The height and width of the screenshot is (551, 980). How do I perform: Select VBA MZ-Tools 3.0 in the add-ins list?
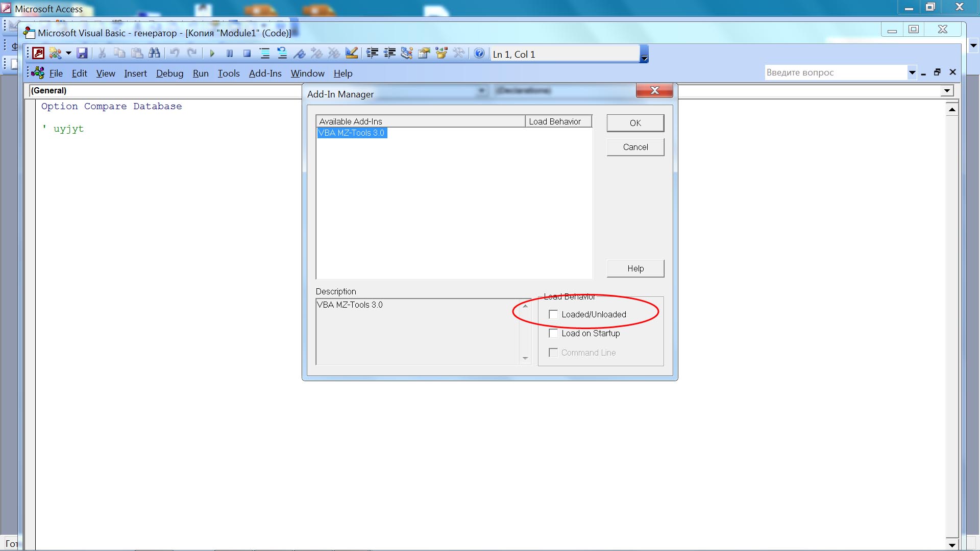point(352,133)
